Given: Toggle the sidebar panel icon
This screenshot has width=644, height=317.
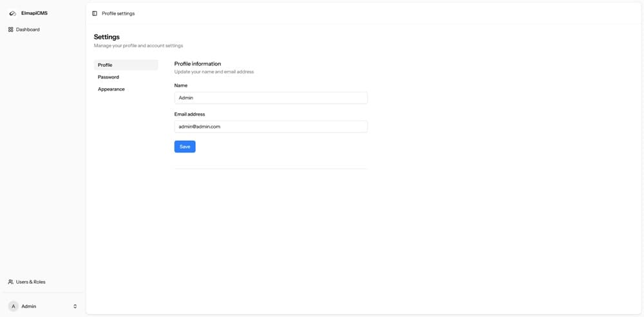Looking at the screenshot, I should 95,14.
